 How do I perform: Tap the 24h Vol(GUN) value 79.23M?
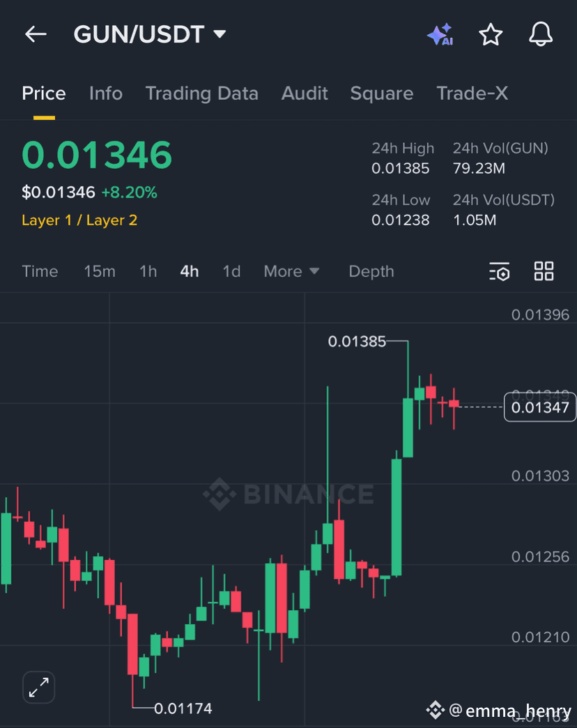(479, 168)
